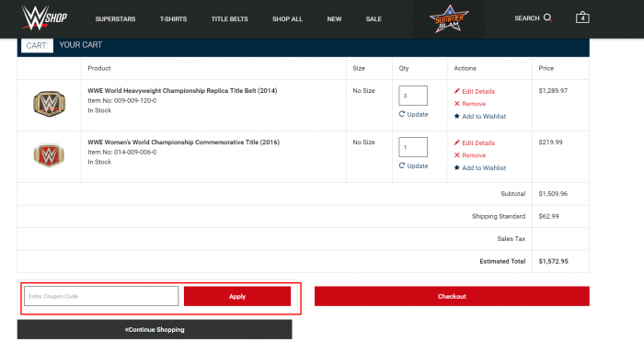Select quantity box for Women's Championship title
Image resolution: width=644 pixels, height=342 pixels.
(413, 147)
